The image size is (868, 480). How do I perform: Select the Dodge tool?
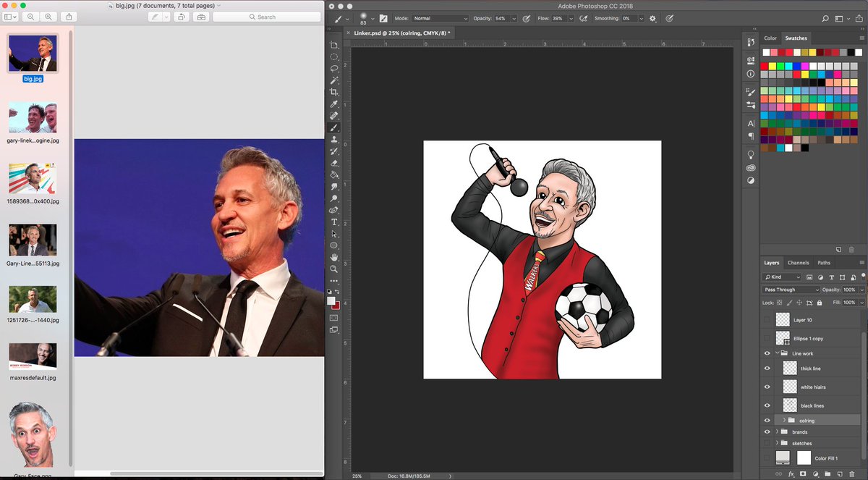click(x=334, y=198)
